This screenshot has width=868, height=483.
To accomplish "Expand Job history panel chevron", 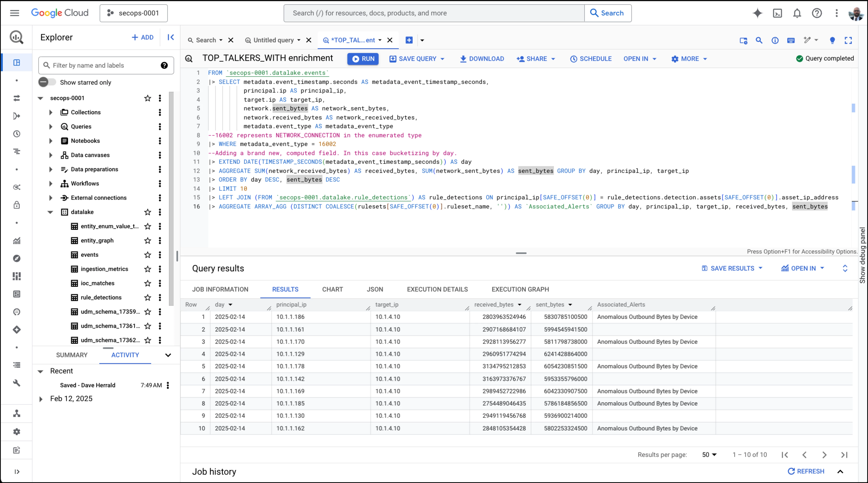I will pyautogui.click(x=840, y=472).
